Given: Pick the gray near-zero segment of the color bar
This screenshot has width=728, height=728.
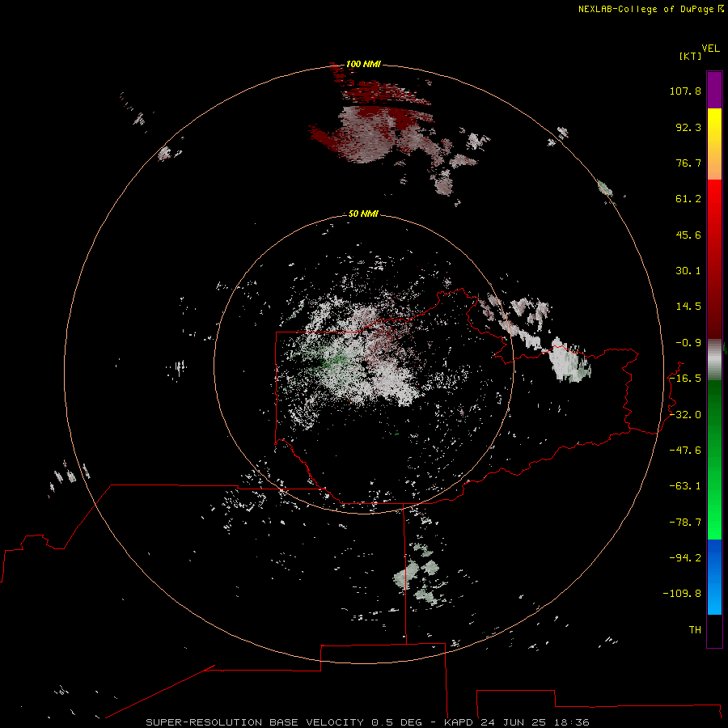Looking at the screenshot, I should click(x=714, y=360).
